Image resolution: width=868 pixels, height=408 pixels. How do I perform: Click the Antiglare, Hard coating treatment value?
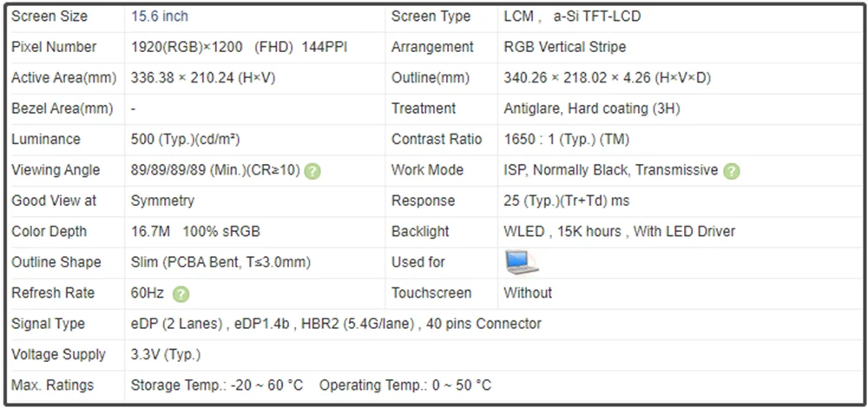pyautogui.click(x=592, y=109)
